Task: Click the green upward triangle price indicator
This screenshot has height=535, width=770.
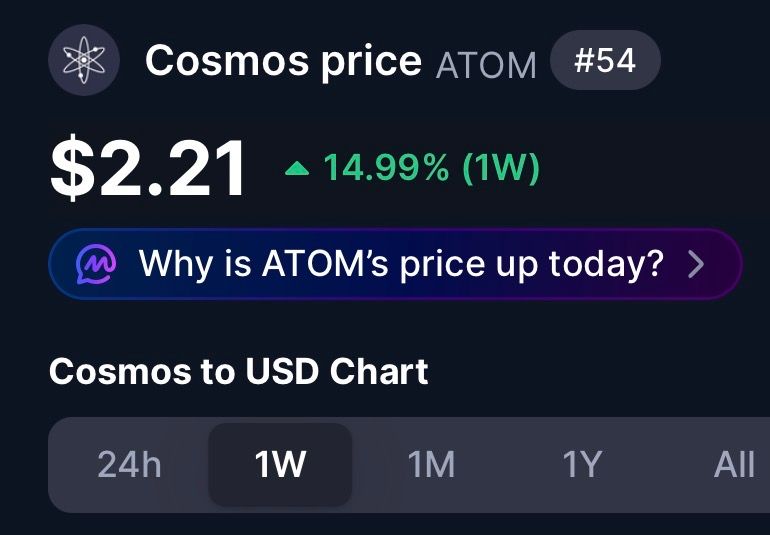Action: click(x=297, y=169)
